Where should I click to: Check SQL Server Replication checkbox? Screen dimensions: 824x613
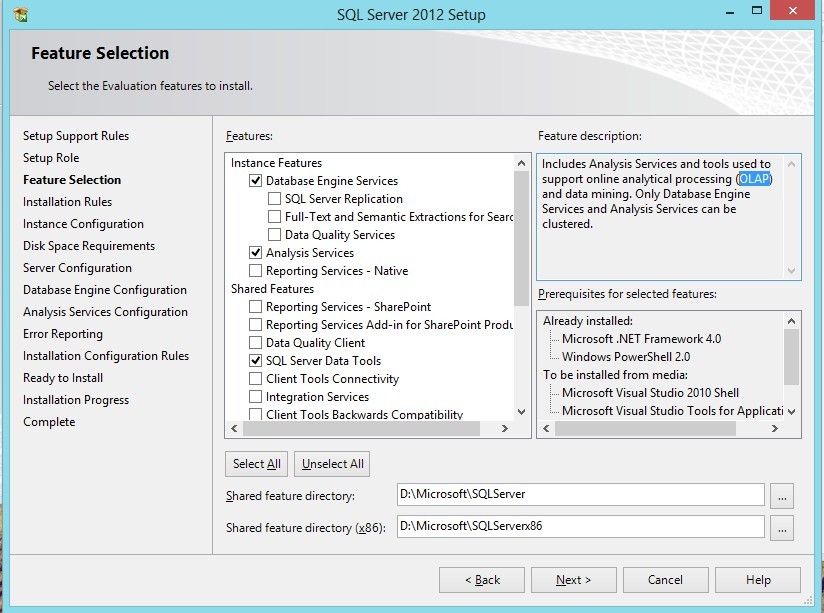[274, 199]
